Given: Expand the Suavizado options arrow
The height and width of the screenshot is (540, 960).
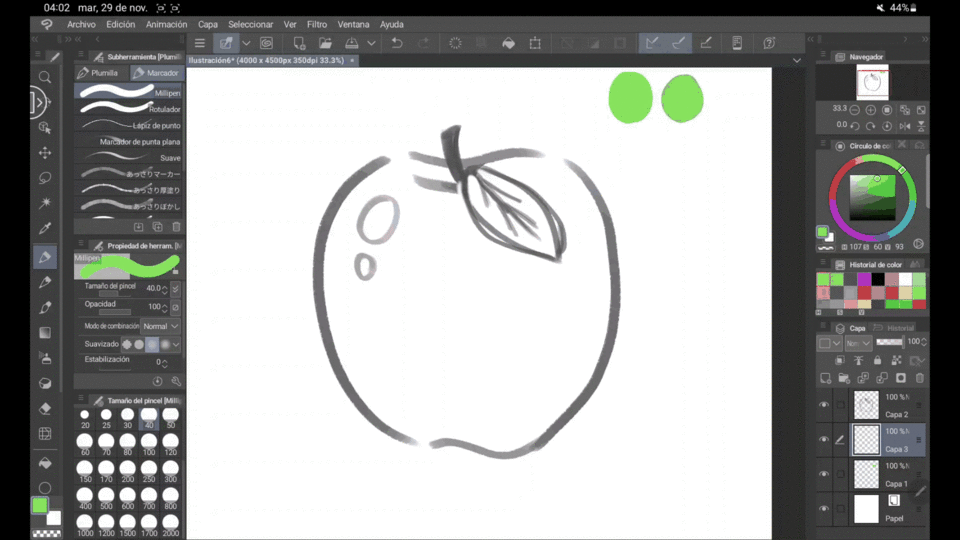Looking at the screenshot, I should (x=176, y=345).
